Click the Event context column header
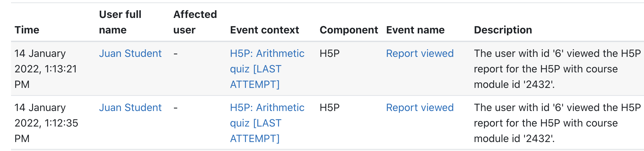Screen dimensions: 644x151 pos(264,30)
